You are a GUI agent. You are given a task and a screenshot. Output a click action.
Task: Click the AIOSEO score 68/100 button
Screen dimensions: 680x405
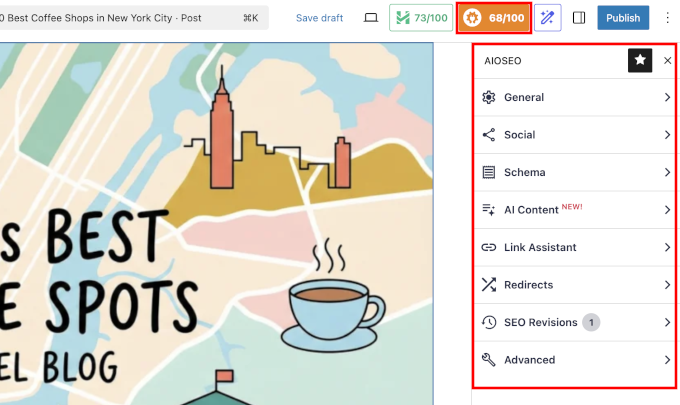pos(493,18)
